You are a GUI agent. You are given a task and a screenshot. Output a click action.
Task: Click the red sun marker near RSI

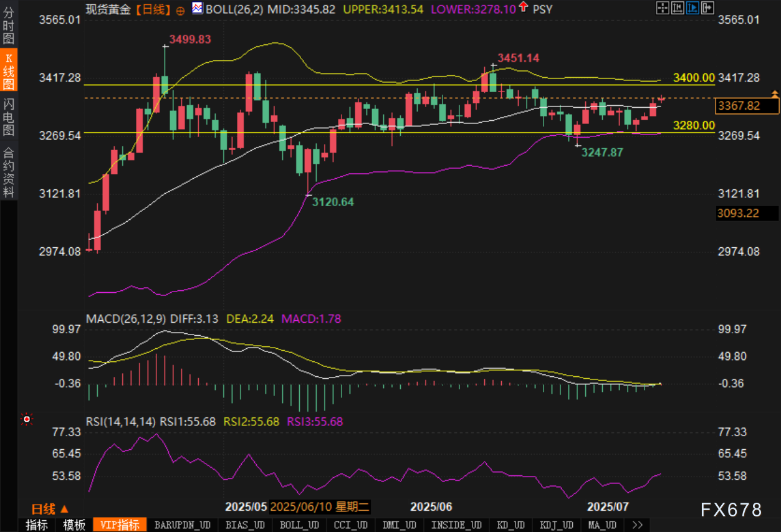click(x=27, y=419)
